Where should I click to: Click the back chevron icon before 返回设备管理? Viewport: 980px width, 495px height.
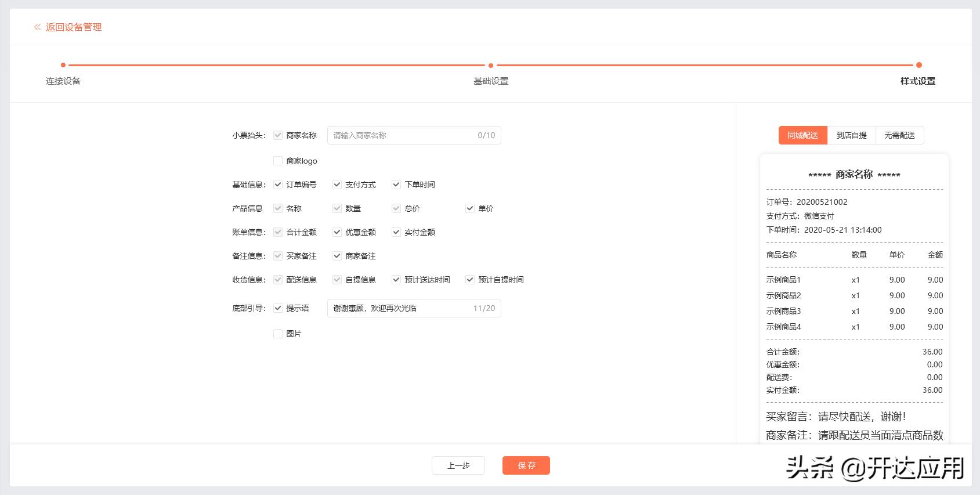tap(37, 27)
